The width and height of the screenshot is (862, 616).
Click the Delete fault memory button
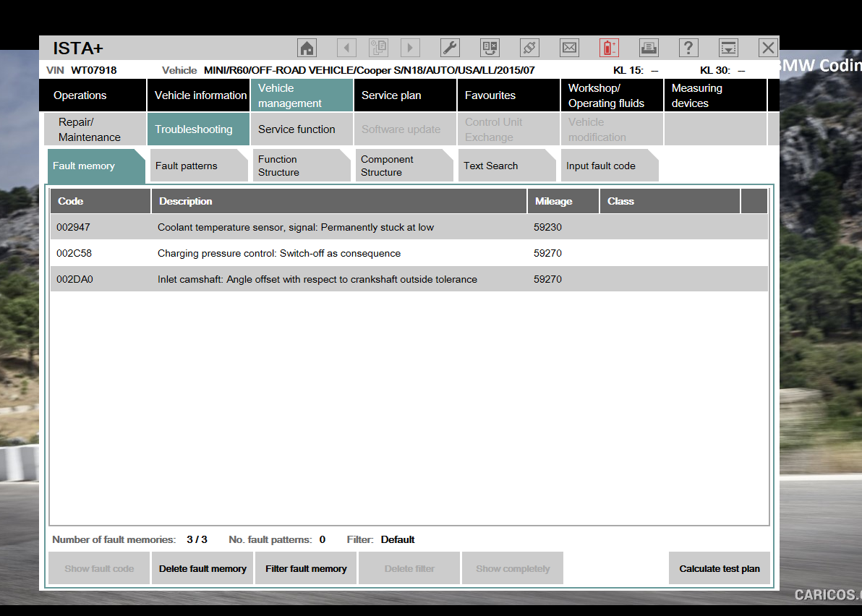pyautogui.click(x=202, y=569)
